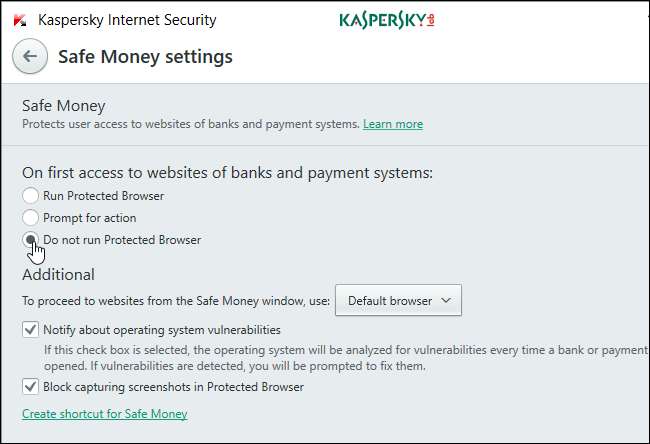Click the Safe Money section title

pyautogui.click(x=63, y=105)
